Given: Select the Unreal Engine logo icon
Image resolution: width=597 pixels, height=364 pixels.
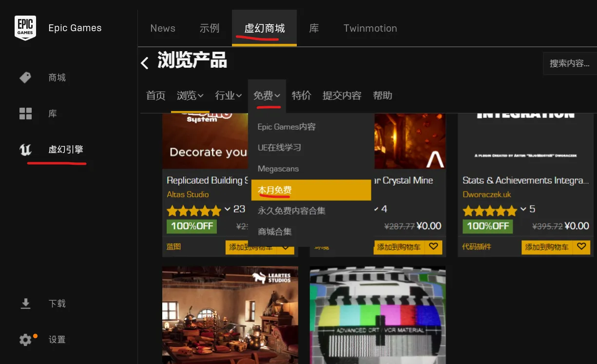Looking at the screenshot, I should 25,150.
